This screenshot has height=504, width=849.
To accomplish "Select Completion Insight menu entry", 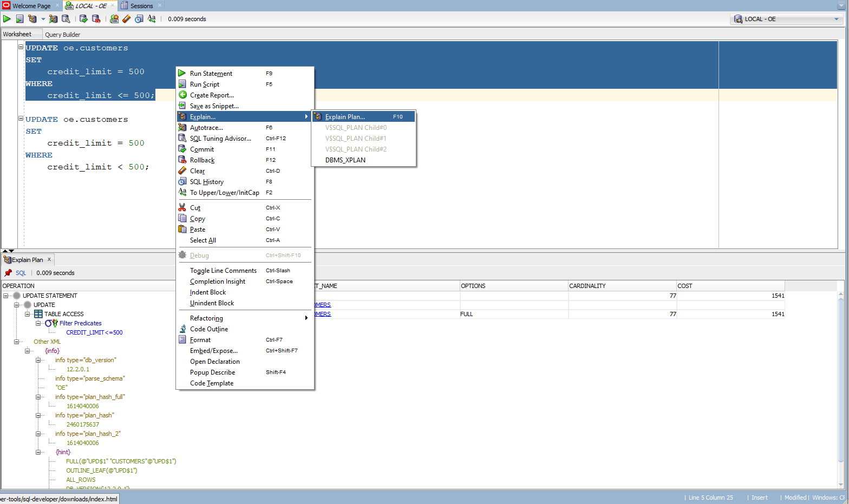I will tap(245, 282).
